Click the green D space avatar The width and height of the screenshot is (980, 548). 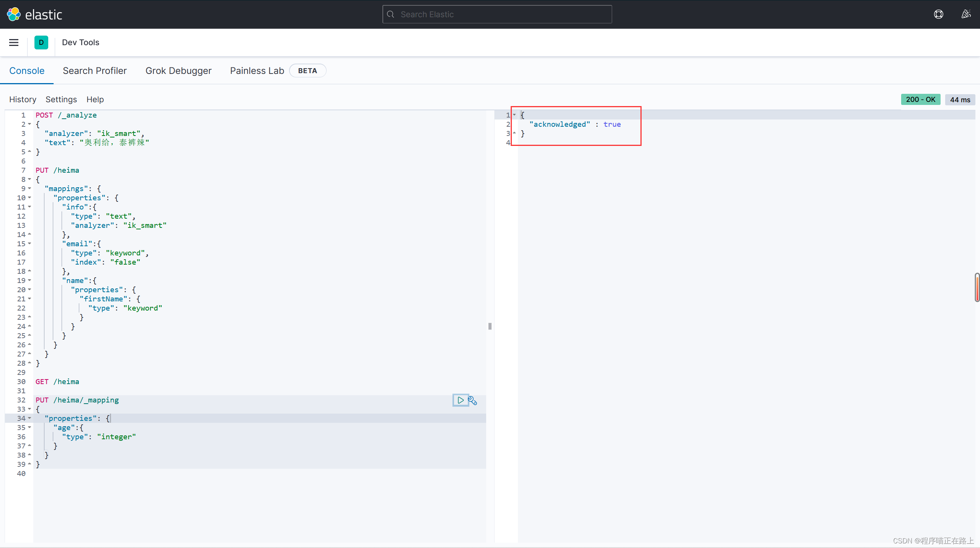[x=41, y=43]
